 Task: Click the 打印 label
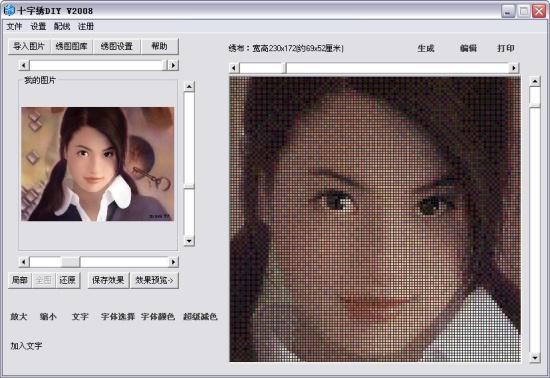[x=506, y=48]
